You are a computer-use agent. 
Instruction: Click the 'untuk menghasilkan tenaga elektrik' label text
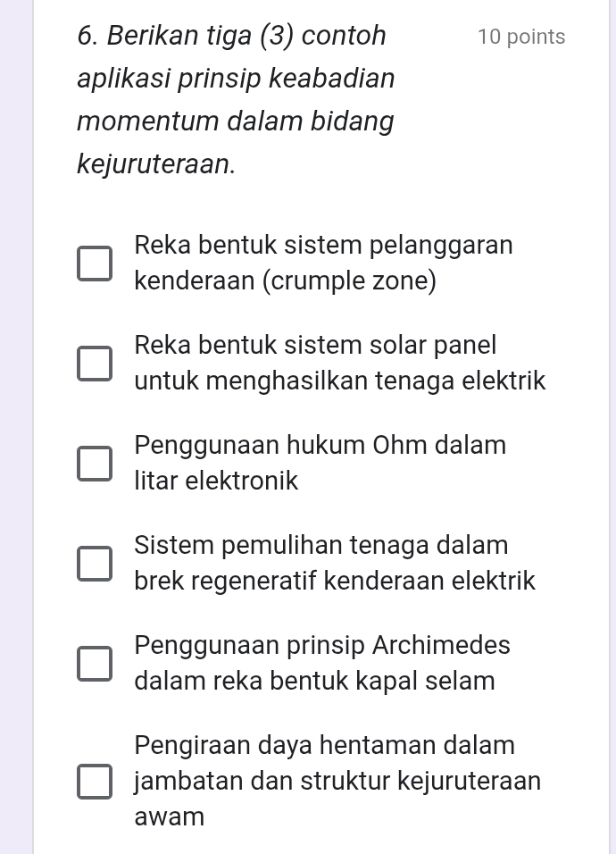tap(340, 381)
